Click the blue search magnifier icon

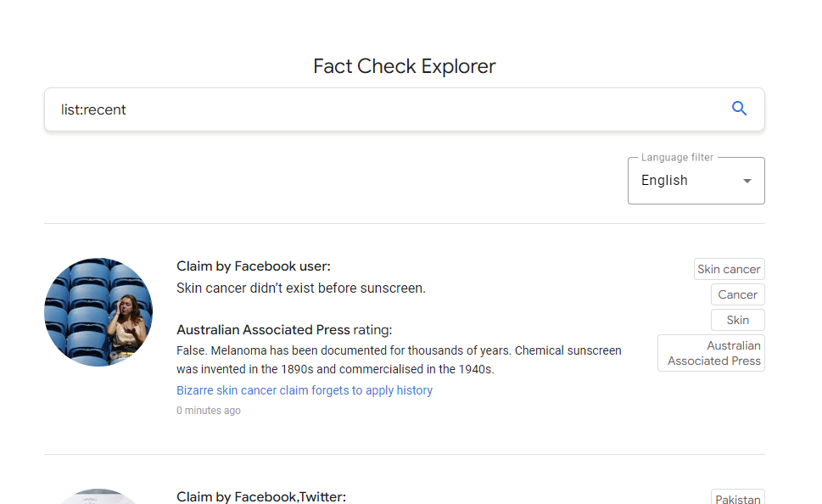point(739,109)
